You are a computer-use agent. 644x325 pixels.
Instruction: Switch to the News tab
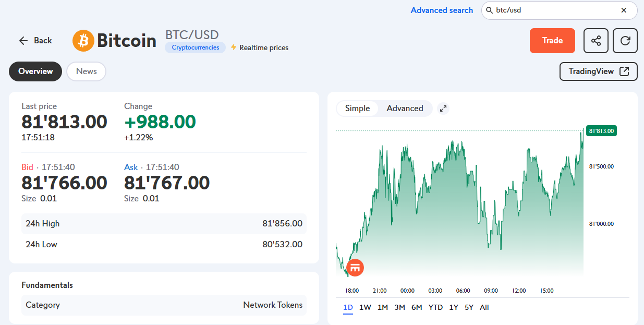pos(87,71)
